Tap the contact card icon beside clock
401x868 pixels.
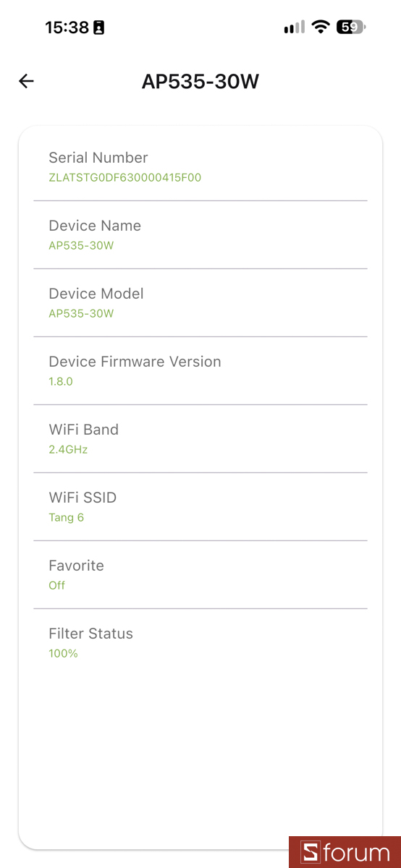99,27
